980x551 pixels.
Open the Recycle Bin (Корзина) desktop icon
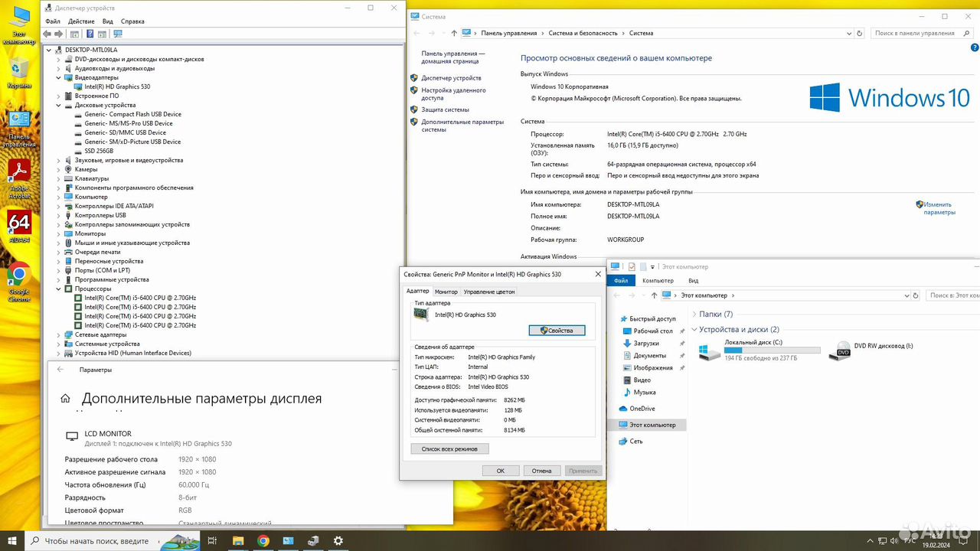click(19, 73)
